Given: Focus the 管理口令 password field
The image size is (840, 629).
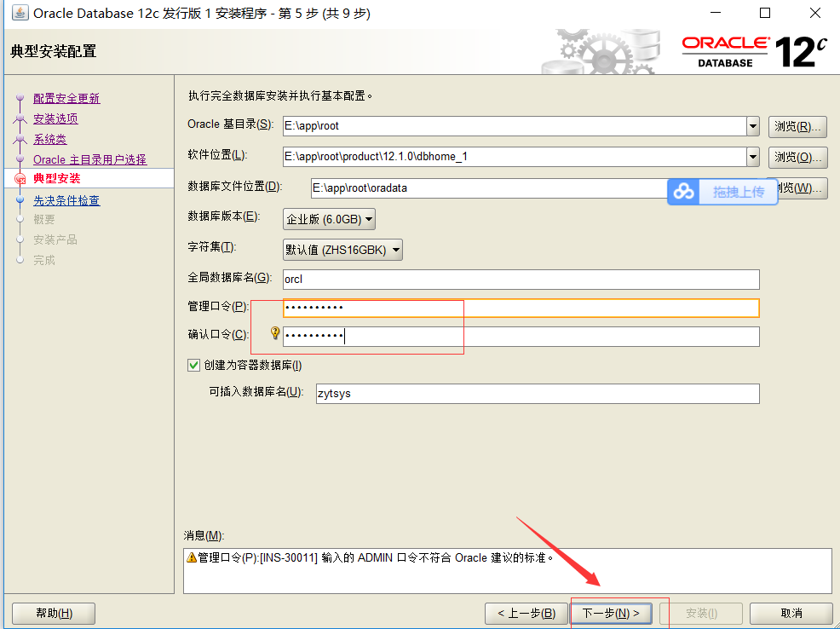Looking at the screenshot, I should (x=521, y=308).
